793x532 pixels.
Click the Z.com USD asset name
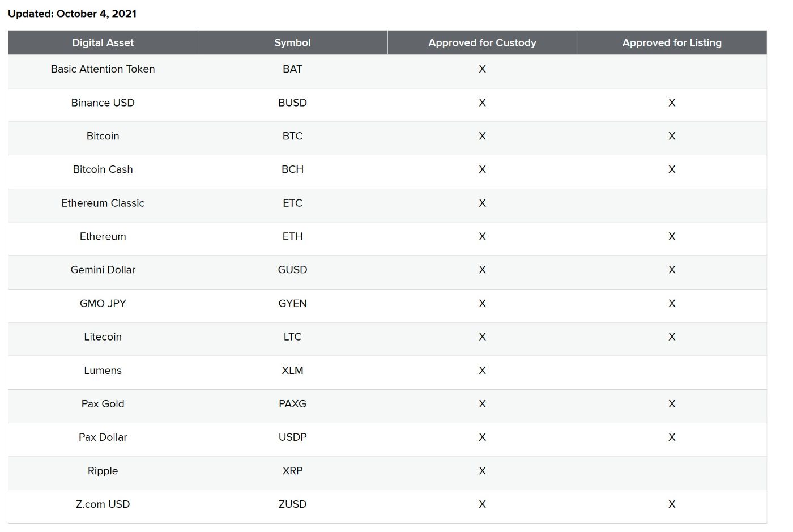pos(103,504)
